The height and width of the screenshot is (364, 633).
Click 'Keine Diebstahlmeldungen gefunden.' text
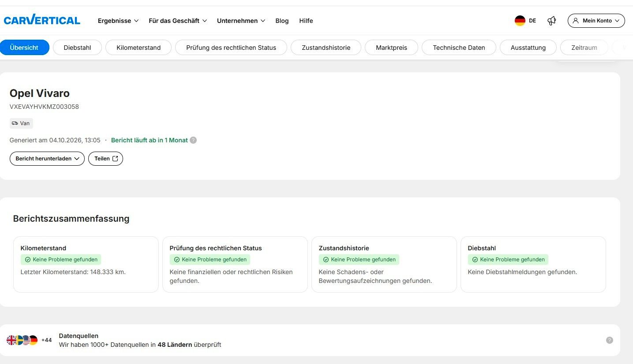[522, 272]
